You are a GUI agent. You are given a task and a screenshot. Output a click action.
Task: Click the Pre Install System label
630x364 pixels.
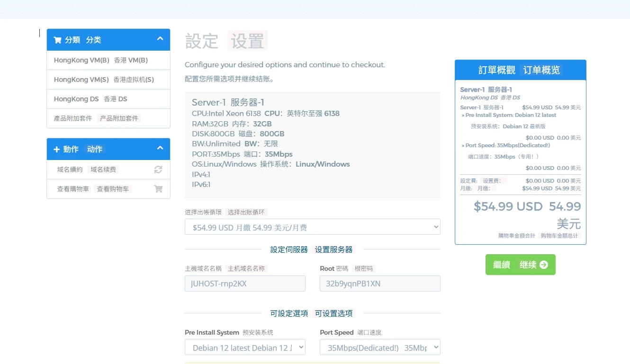point(212,332)
